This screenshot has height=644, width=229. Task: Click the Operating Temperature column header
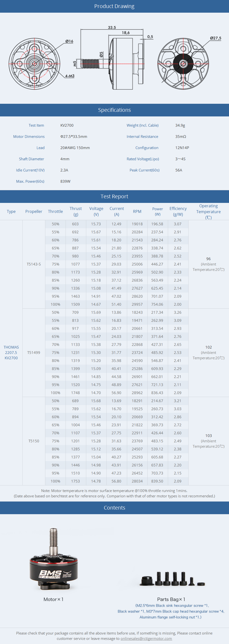pyautogui.click(x=209, y=211)
